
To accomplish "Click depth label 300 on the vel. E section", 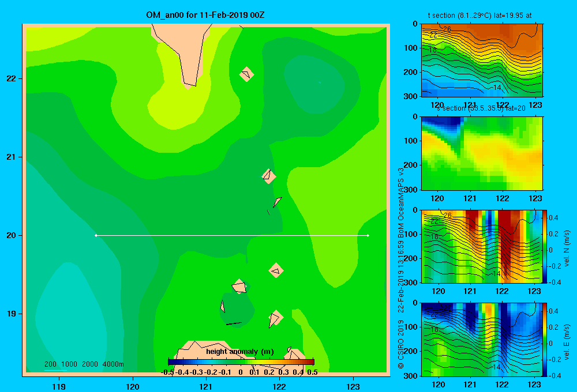I will (411, 376).
